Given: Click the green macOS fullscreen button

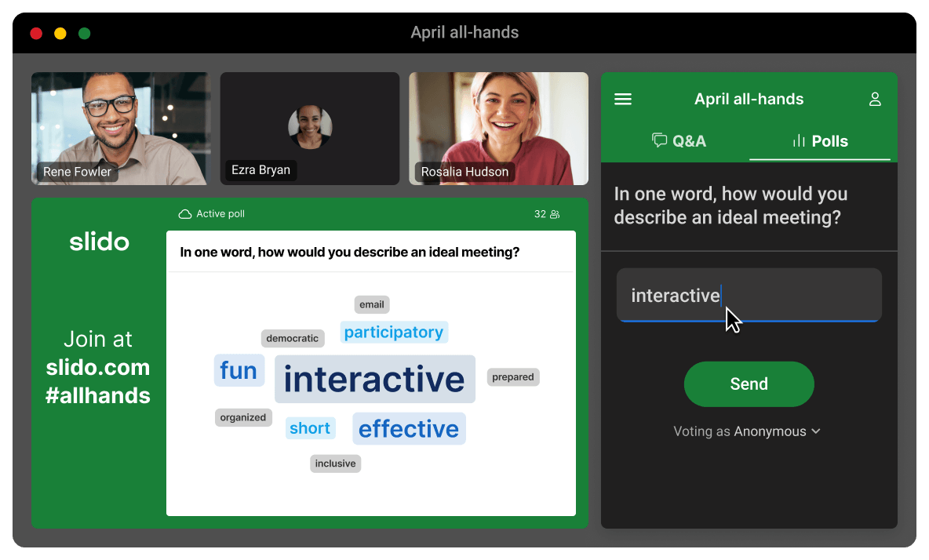Looking at the screenshot, I should coord(84,33).
